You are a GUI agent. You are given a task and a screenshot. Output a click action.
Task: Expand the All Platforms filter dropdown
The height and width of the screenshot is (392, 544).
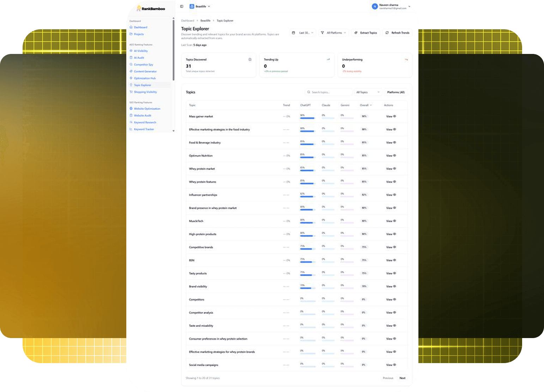(333, 33)
